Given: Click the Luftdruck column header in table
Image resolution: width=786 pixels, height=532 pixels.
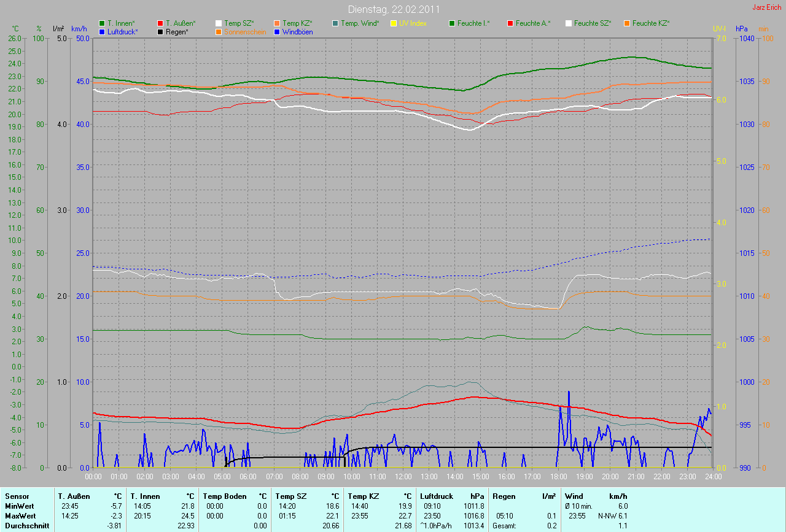Looking at the screenshot, I should click(x=437, y=496).
